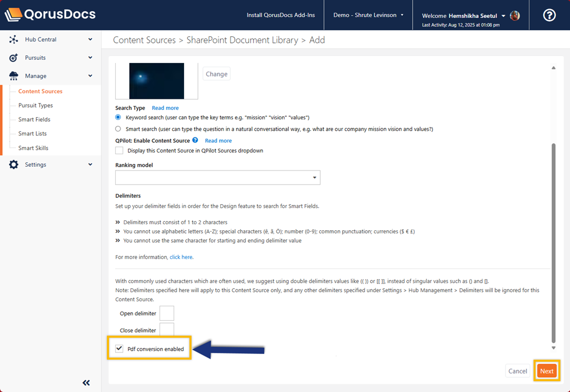This screenshot has width=570, height=392.
Task: Click the Open delimiter input box
Action: point(167,313)
